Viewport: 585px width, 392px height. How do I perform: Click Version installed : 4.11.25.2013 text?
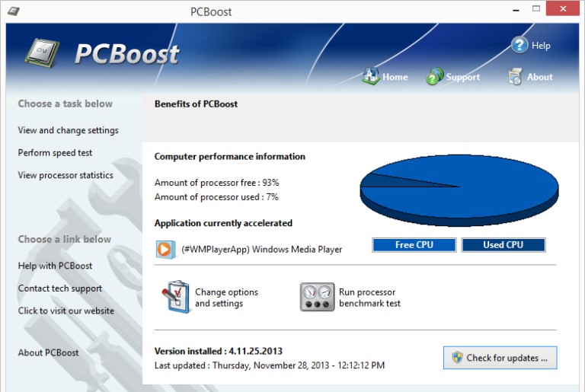tap(219, 351)
